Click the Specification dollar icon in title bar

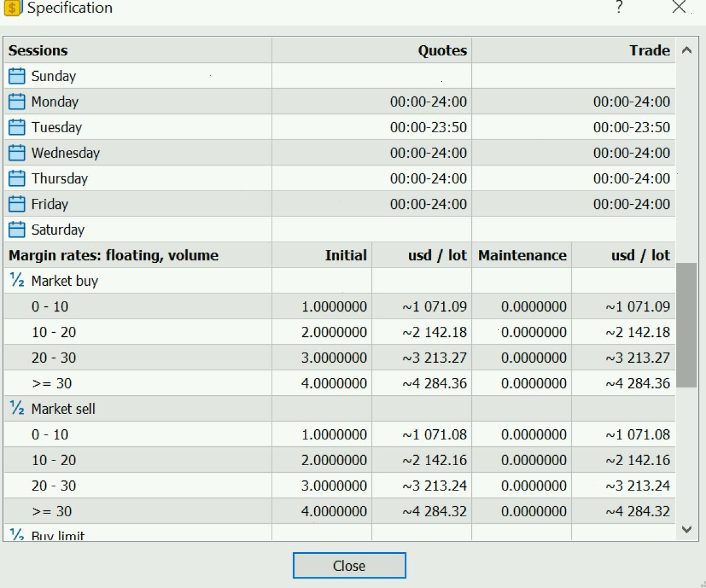pyautogui.click(x=13, y=8)
